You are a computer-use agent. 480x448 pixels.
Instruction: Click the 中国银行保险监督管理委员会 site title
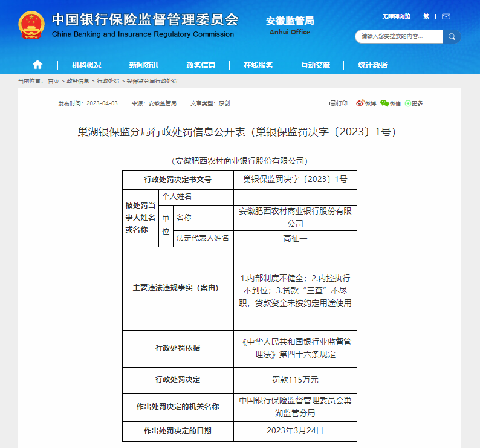(x=145, y=19)
